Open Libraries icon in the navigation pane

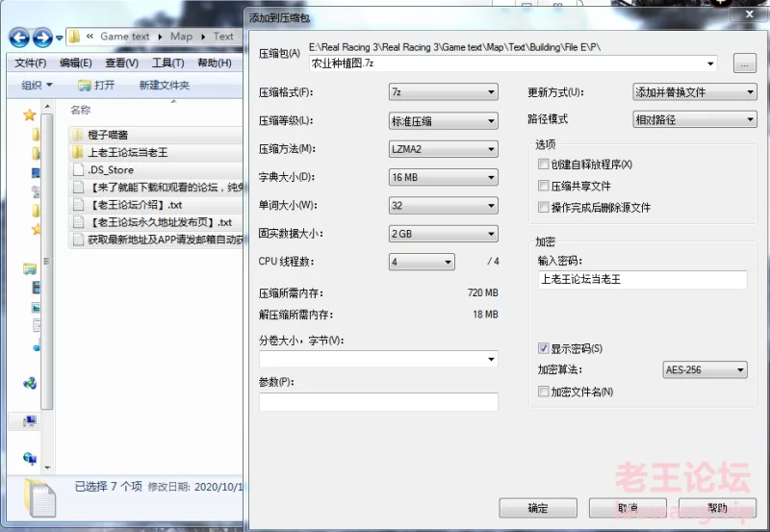click(30, 267)
